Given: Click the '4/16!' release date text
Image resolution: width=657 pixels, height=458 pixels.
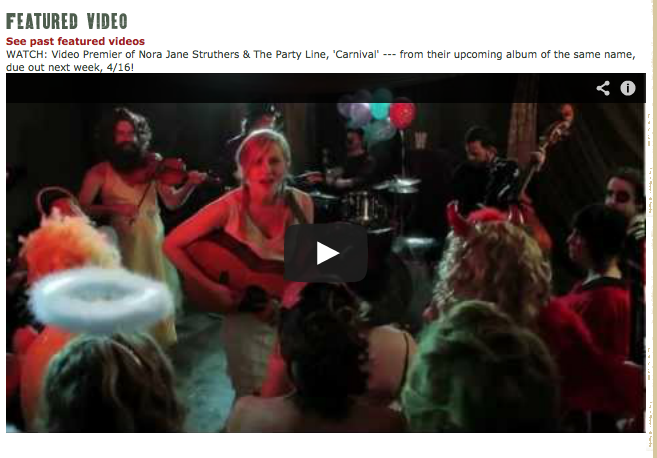Looking at the screenshot, I should pos(121,67).
